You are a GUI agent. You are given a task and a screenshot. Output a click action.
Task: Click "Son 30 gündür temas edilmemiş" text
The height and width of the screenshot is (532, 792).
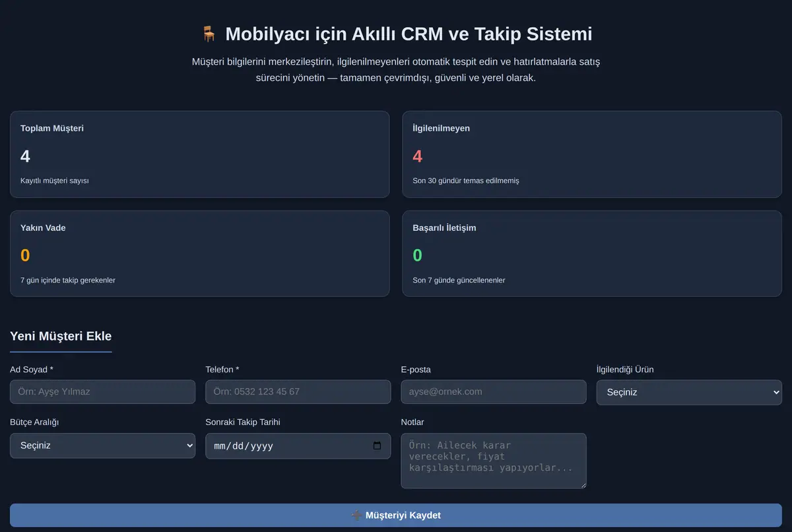(x=466, y=180)
